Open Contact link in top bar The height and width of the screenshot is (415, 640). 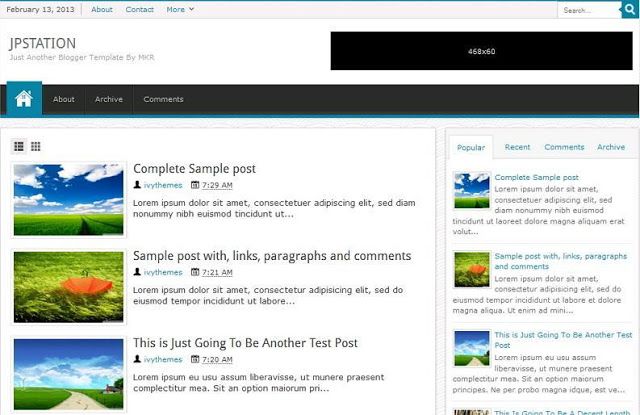pos(140,9)
